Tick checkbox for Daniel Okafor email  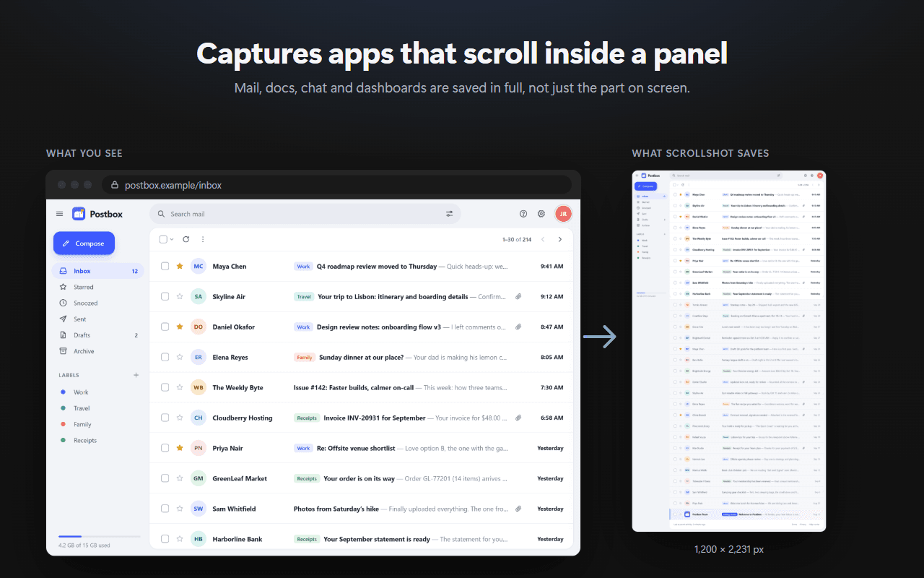pyautogui.click(x=165, y=327)
